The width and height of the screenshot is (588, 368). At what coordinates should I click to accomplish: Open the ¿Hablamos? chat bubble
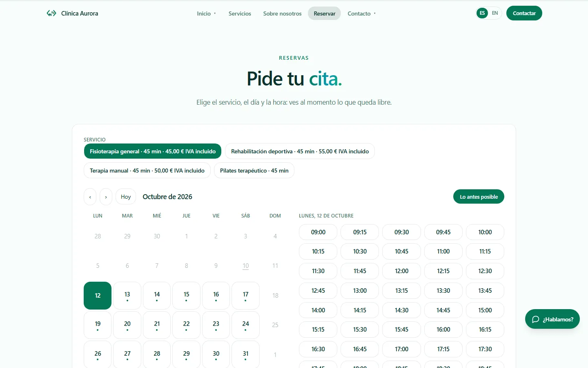[552, 319]
